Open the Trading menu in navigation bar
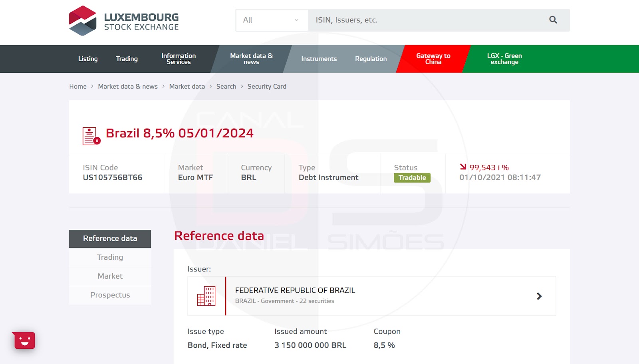This screenshot has height=364, width=639. 127,59
